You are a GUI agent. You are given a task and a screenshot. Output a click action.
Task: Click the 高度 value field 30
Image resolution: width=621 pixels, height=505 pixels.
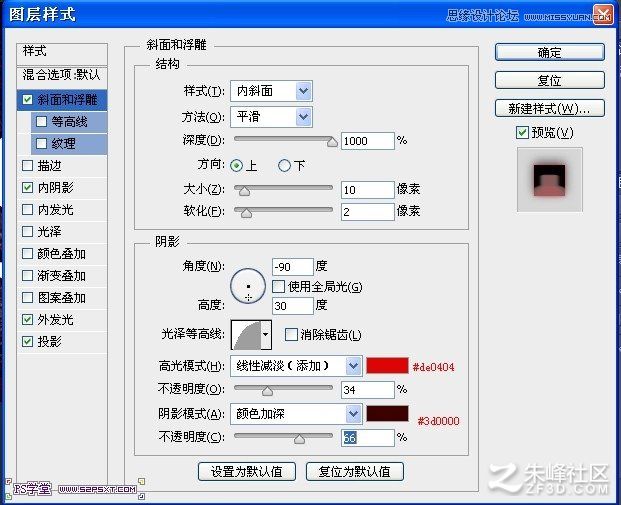[x=293, y=306]
